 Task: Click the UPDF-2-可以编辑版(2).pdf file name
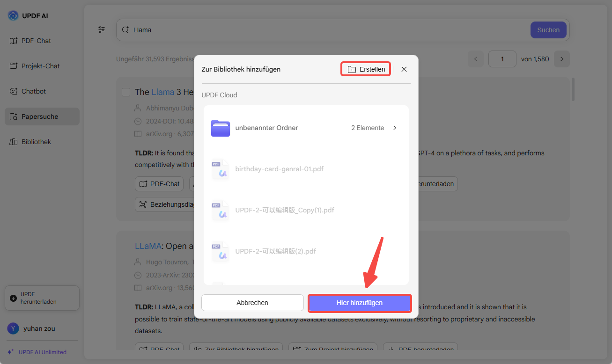276,251
